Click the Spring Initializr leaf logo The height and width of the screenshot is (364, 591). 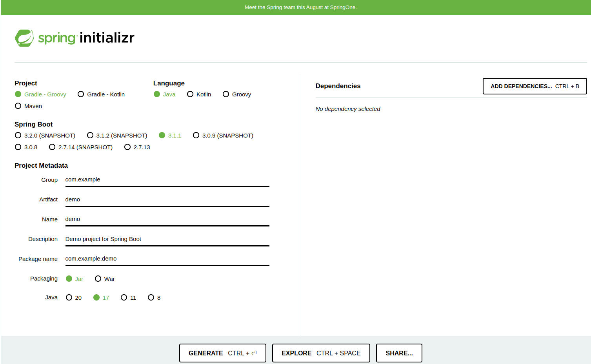pos(24,38)
